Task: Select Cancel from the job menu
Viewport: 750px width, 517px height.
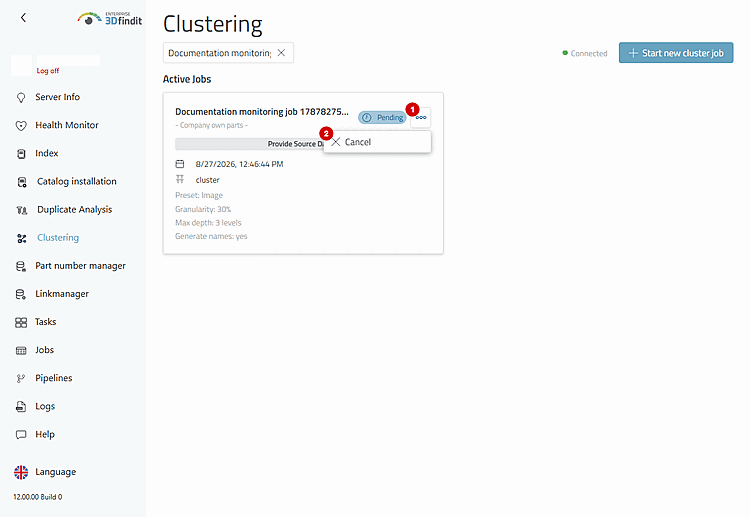Action: click(x=377, y=142)
